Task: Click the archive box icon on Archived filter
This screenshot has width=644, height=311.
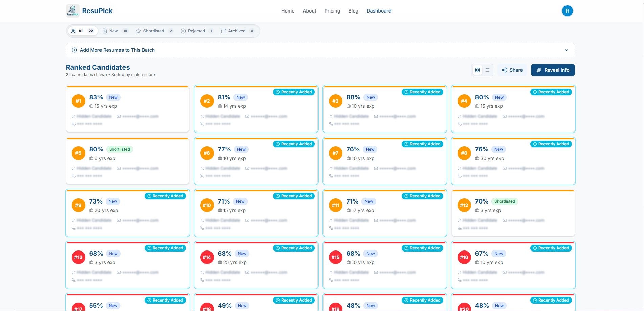Action: click(223, 31)
